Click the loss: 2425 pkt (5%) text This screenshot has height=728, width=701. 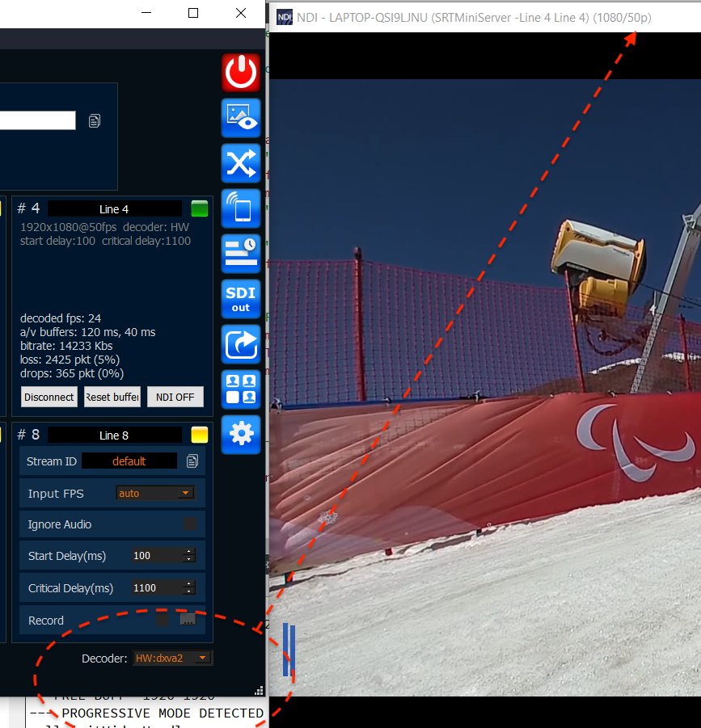tap(70, 360)
